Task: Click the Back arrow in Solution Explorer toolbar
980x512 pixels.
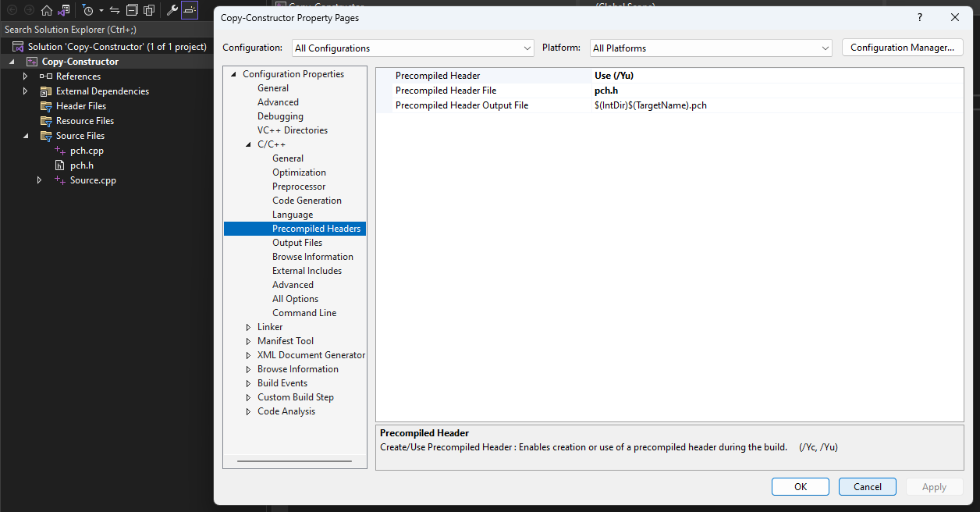Action: (x=12, y=10)
